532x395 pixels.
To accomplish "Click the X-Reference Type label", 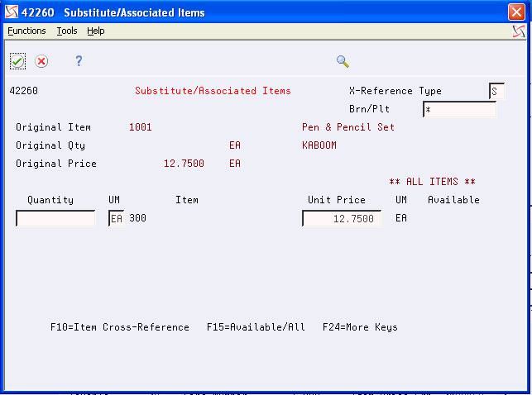I will tap(395, 91).
